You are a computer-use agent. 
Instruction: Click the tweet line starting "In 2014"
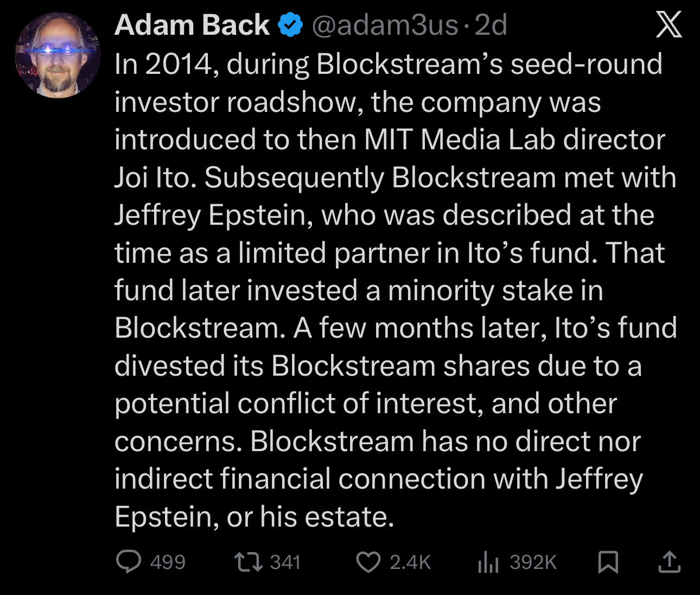(388, 64)
